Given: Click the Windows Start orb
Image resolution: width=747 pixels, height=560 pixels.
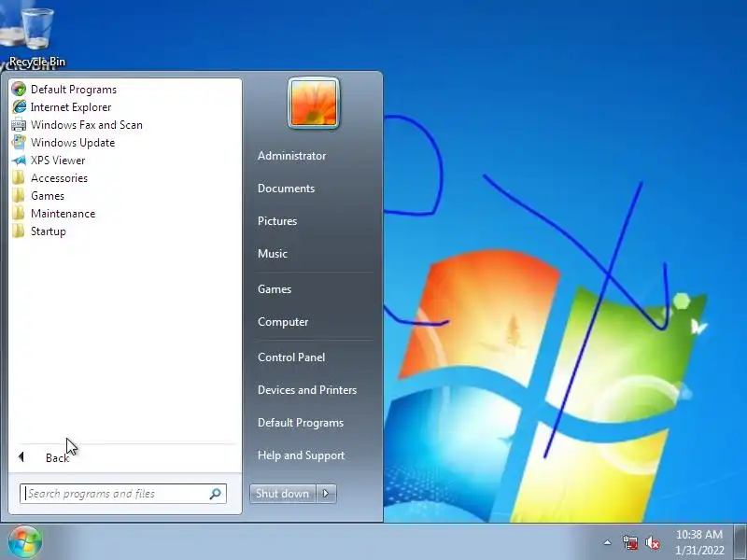Looking at the screenshot, I should click(x=24, y=541).
